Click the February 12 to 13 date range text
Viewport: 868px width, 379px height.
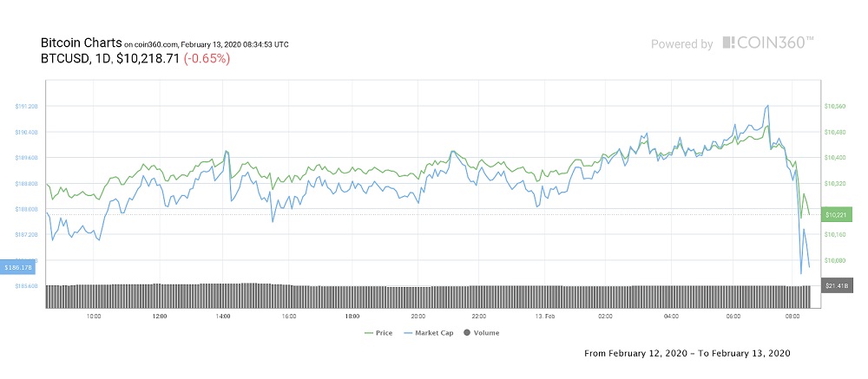point(688,354)
